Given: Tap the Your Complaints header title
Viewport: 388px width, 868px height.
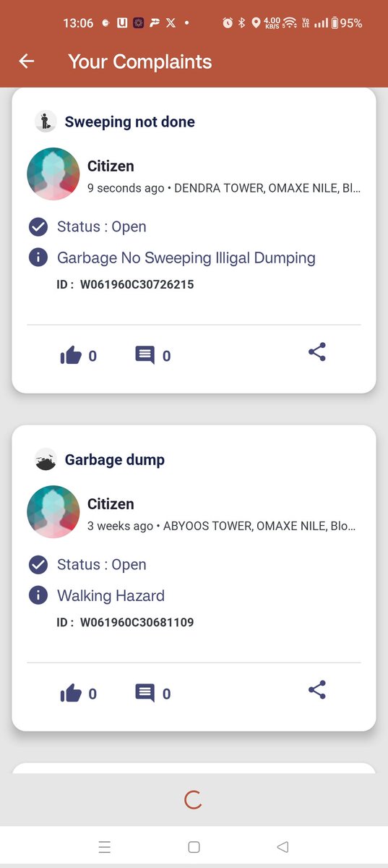Looking at the screenshot, I should click(x=140, y=61).
